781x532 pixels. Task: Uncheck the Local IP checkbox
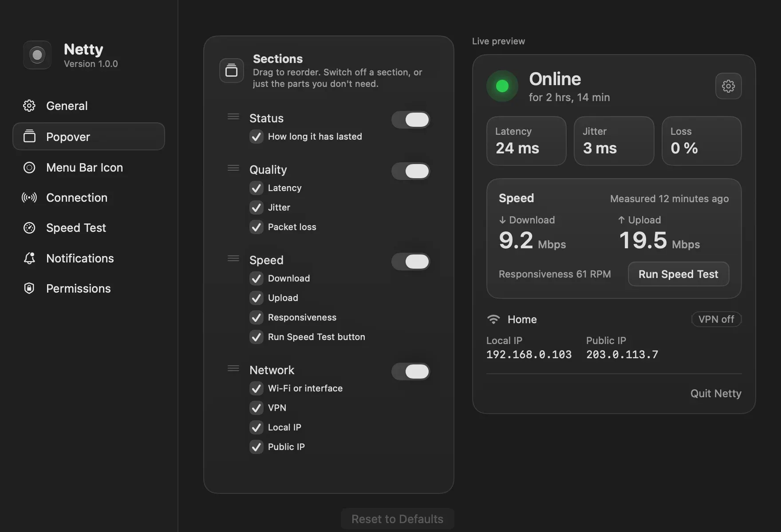(256, 427)
